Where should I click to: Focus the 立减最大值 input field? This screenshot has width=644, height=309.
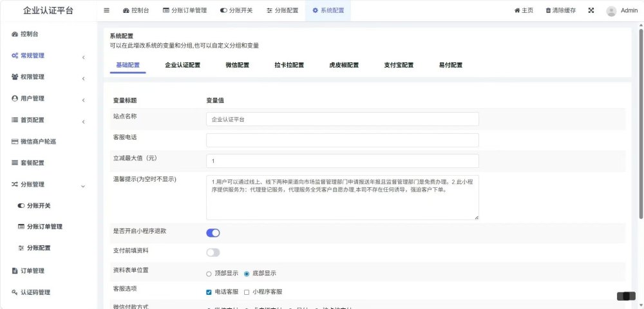(x=343, y=161)
